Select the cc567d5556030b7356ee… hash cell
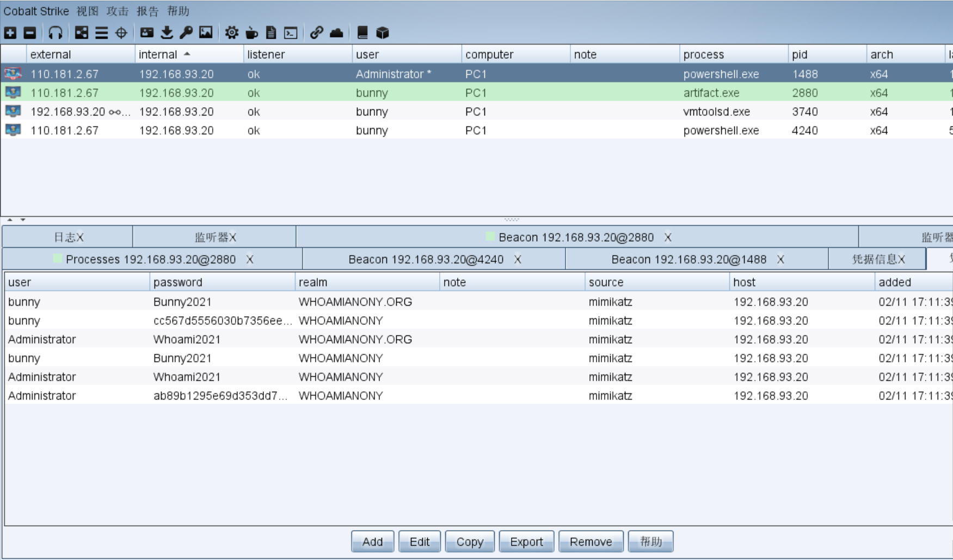 click(x=222, y=321)
